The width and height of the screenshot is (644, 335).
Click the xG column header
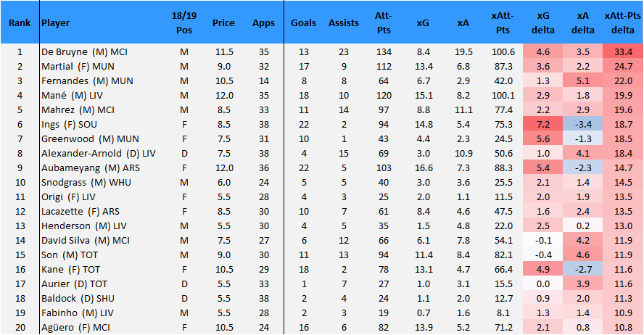(x=423, y=23)
